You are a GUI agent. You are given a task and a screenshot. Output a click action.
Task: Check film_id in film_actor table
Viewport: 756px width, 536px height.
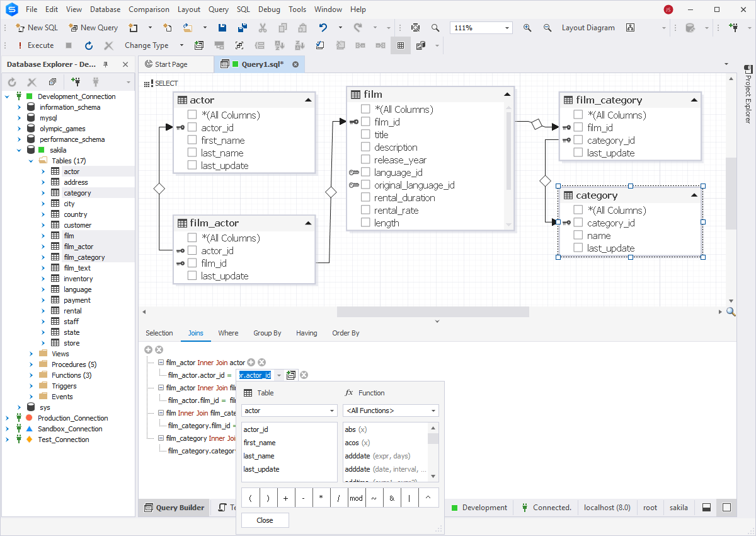[192, 263]
